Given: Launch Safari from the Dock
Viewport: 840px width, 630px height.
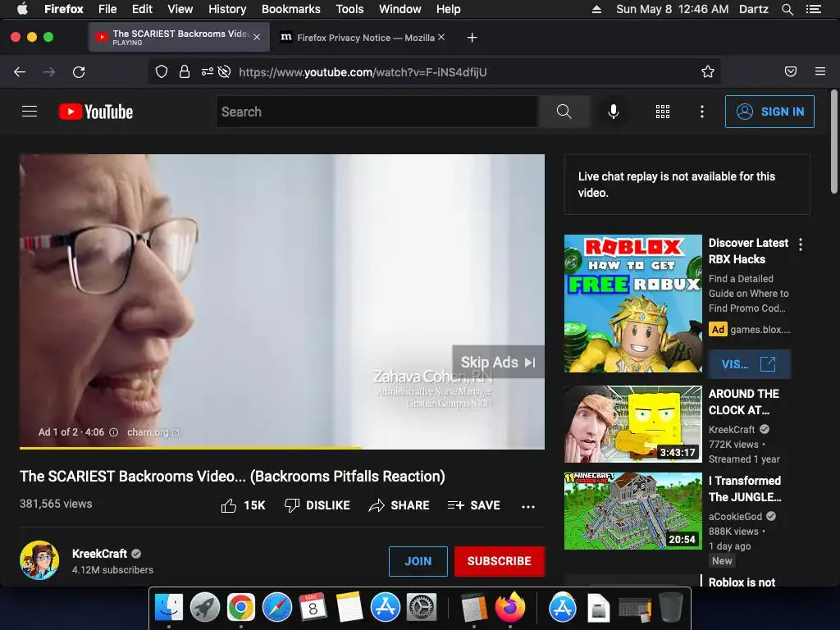Looking at the screenshot, I should click(x=277, y=607).
